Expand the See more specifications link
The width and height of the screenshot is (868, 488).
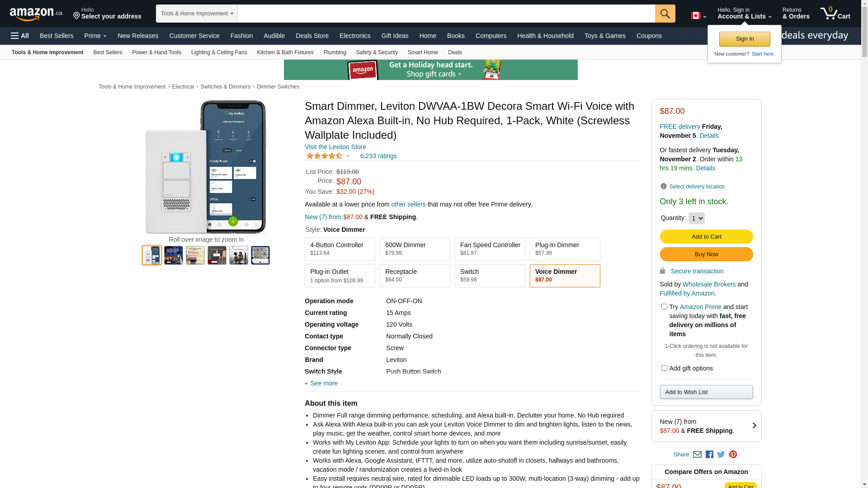[323, 383]
